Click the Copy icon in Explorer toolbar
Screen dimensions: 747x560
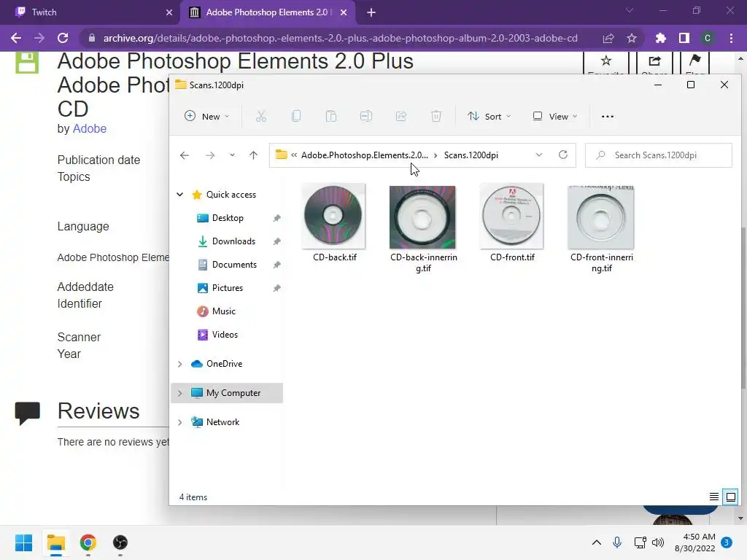(296, 116)
